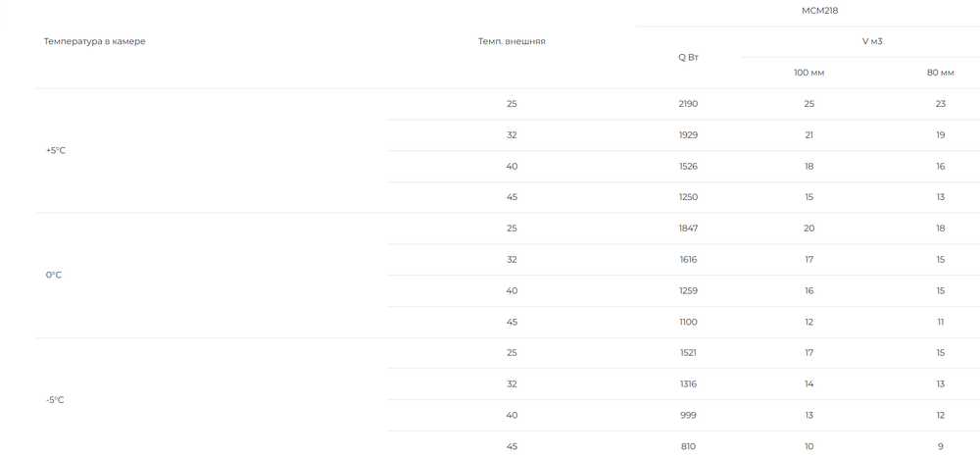Viewport: 980px width, 458px height.
Task: Click the 100 мм subheader
Action: (x=808, y=73)
